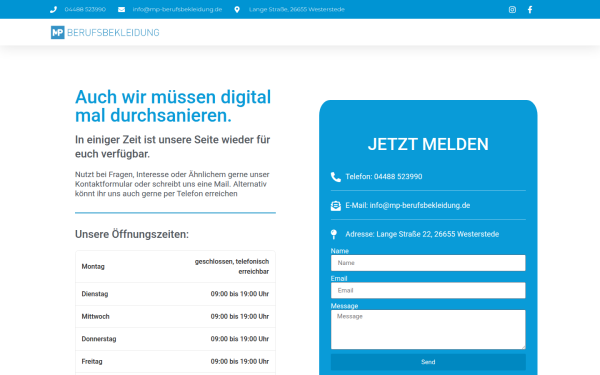Image resolution: width=600 pixels, height=375 pixels.
Task: Click heading 'Auch wir müssen digital mal durchsanieren.'
Action: click(x=173, y=106)
